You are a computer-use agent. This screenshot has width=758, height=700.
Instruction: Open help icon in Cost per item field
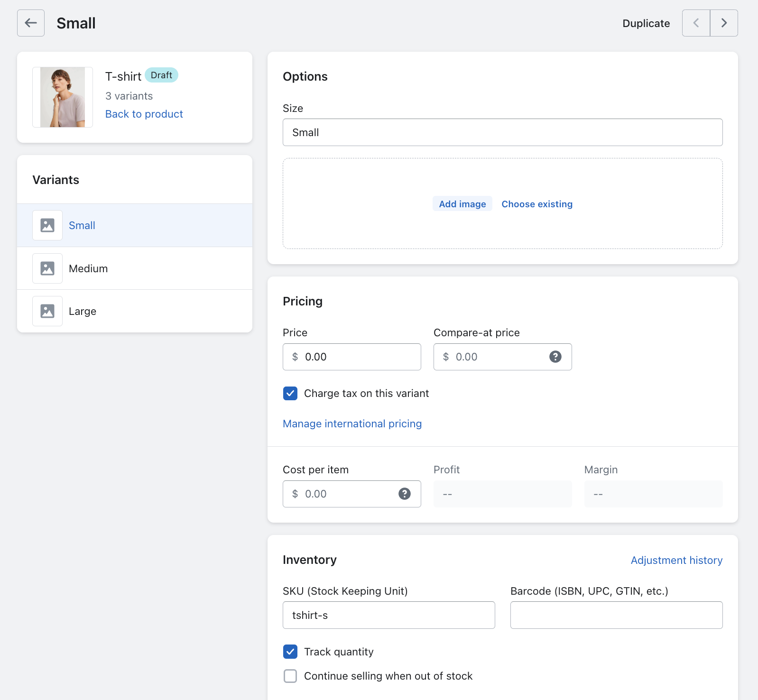(404, 494)
